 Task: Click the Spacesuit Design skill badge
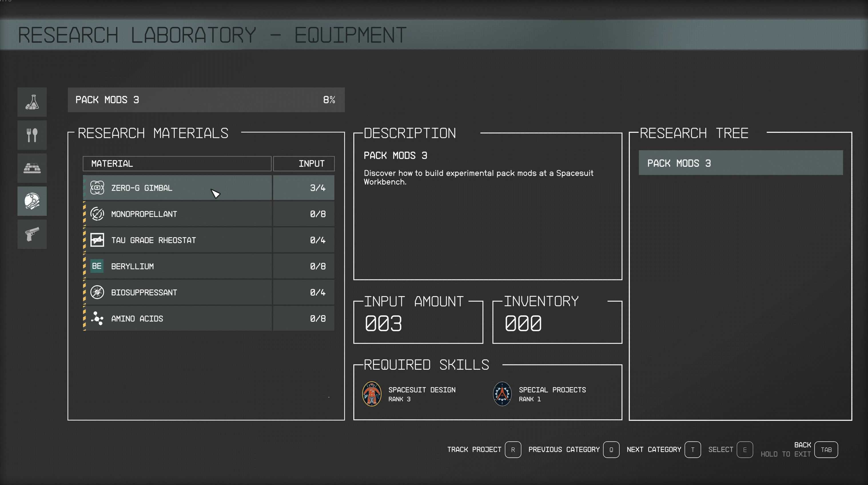[371, 394]
